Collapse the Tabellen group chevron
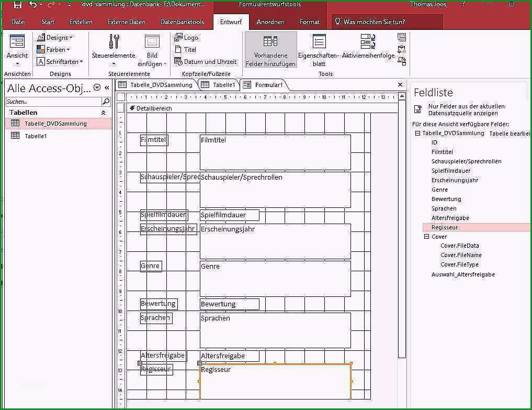The image size is (532, 410). [103, 113]
